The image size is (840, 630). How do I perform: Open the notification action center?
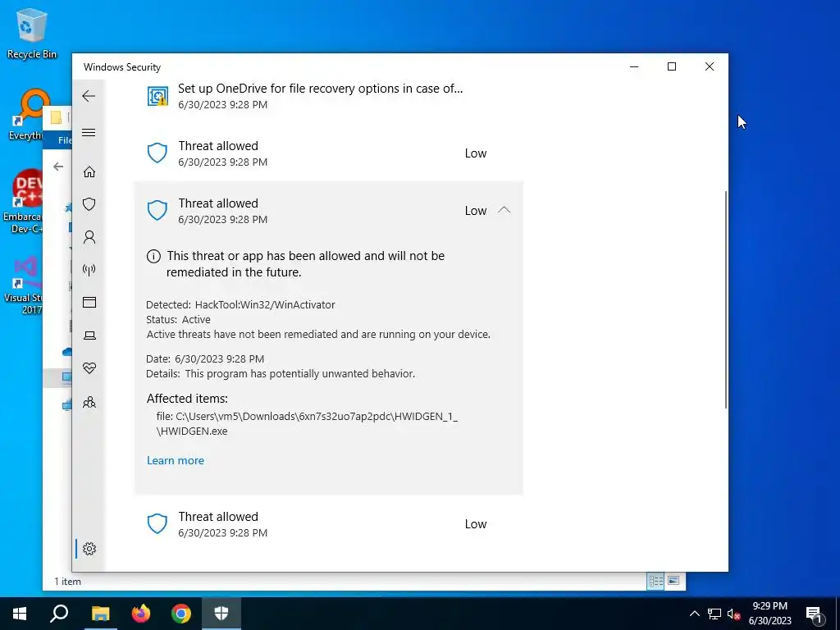(815, 614)
